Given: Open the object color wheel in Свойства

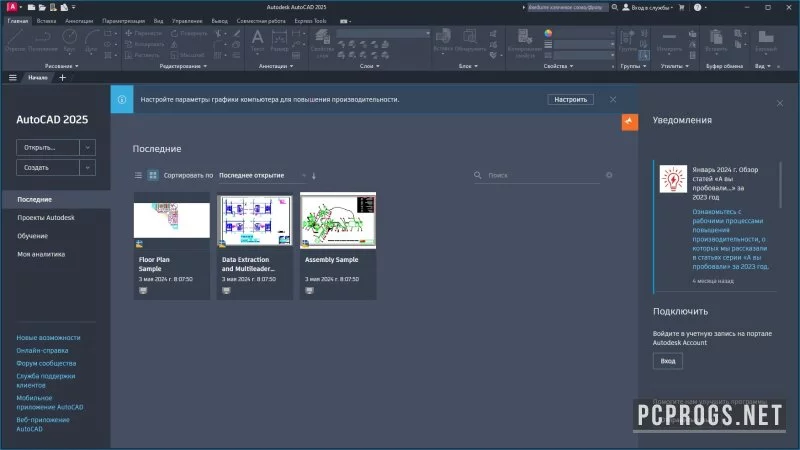Looking at the screenshot, I should (548, 33).
